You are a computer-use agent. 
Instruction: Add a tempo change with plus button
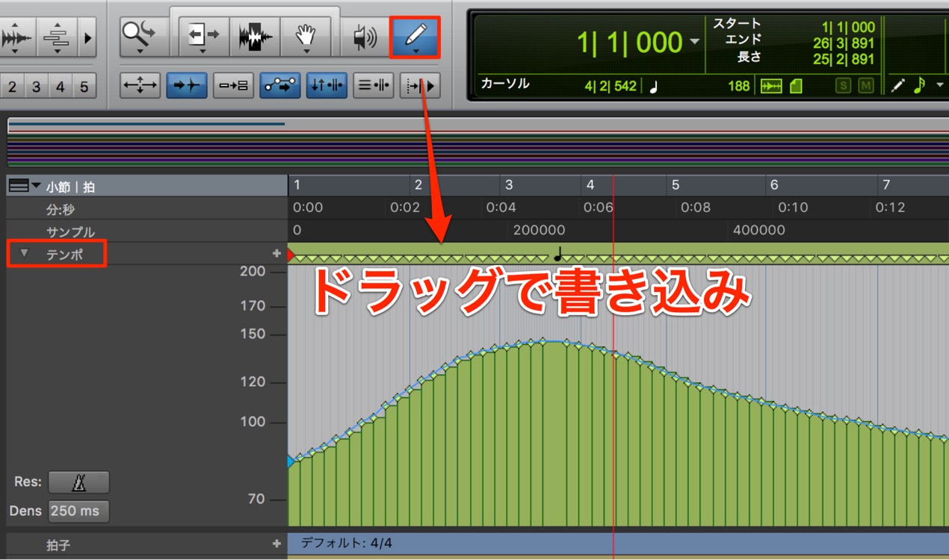276,254
